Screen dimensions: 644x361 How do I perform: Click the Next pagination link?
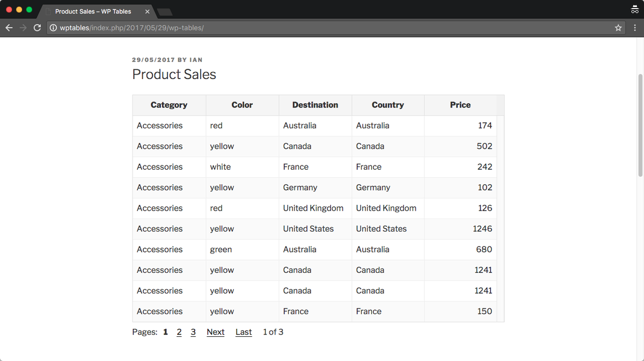tap(216, 332)
